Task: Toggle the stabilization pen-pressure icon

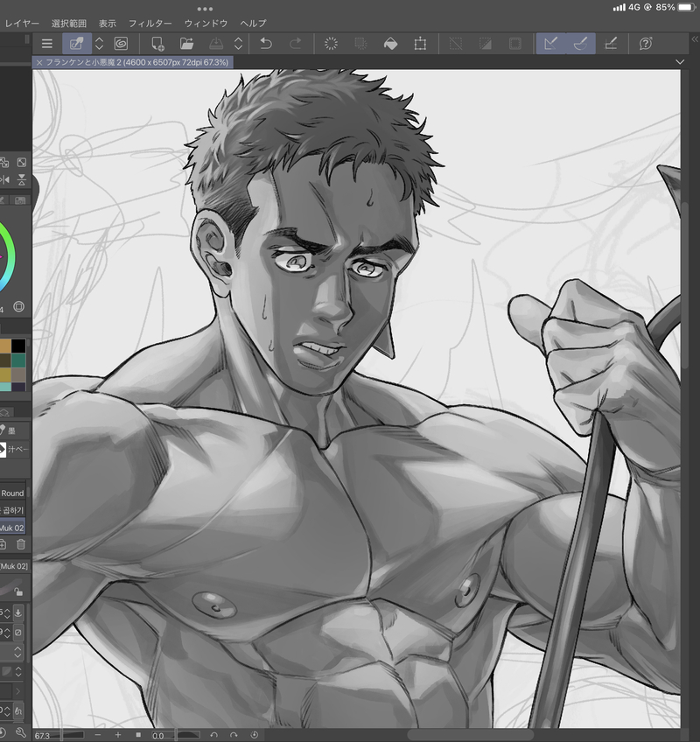Action: [x=18, y=710]
